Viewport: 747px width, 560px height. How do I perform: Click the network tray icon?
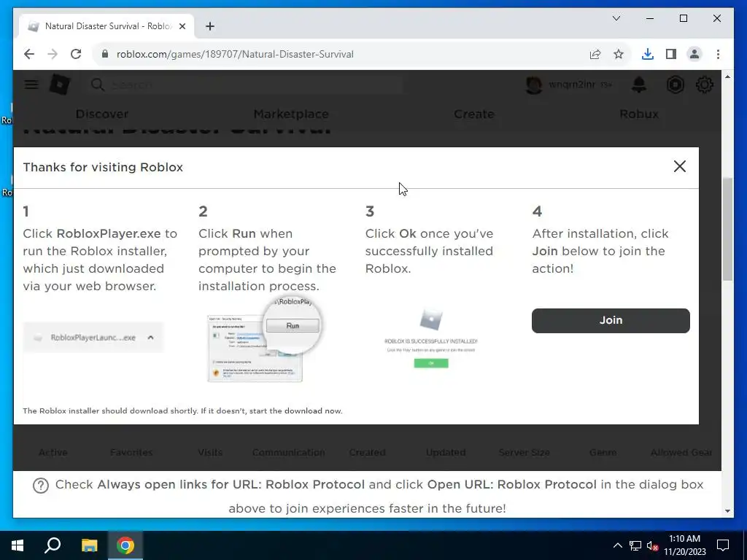tap(635, 545)
